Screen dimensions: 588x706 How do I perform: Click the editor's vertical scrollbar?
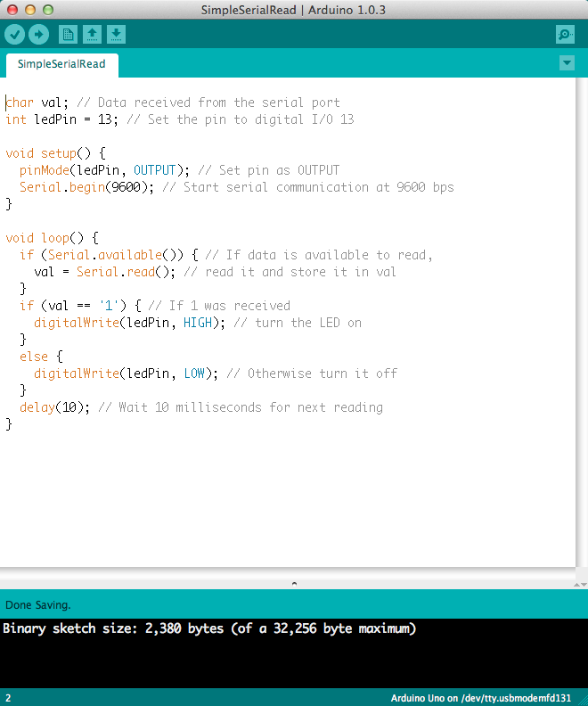coord(581,321)
